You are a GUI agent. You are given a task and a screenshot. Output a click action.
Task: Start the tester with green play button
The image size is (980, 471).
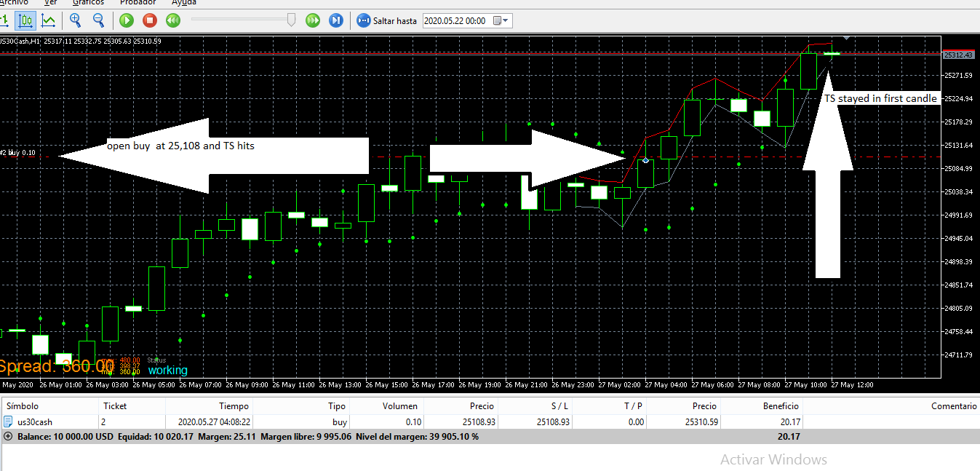tap(127, 20)
